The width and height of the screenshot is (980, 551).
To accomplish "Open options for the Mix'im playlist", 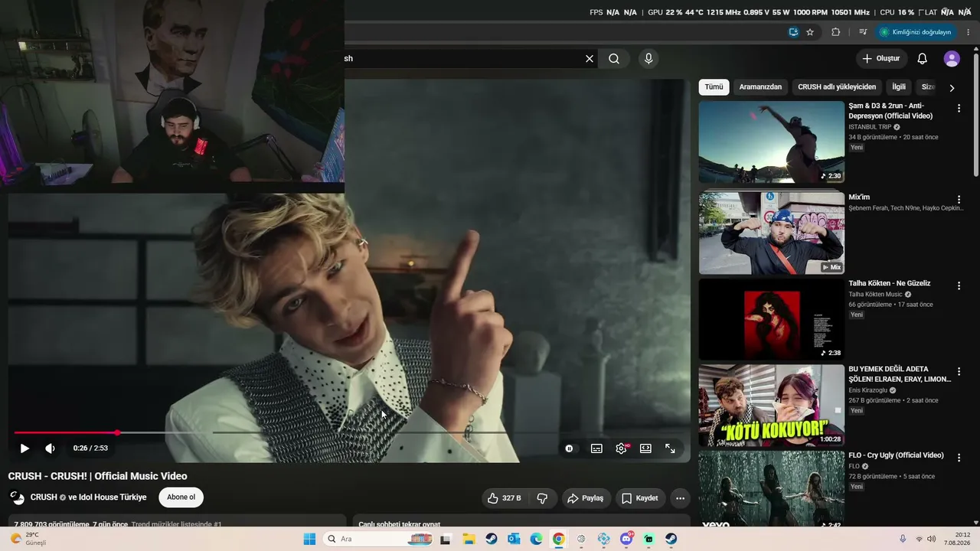I will tap(959, 200).
